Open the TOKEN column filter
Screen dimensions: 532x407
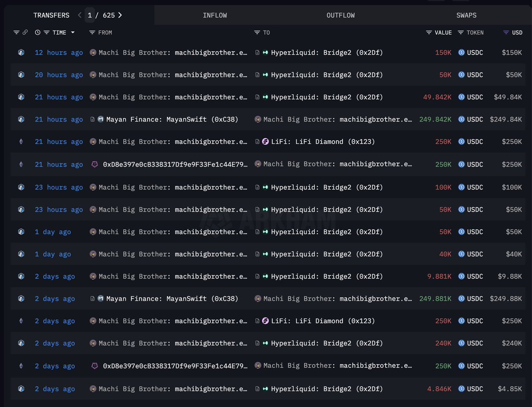point(461,32)
